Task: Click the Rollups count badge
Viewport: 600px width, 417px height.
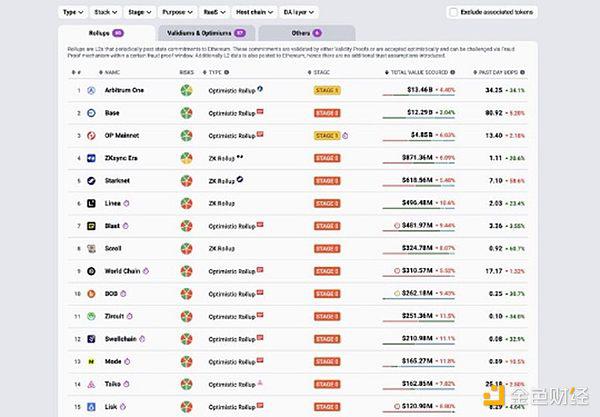Action: click(x=118, y=33)
